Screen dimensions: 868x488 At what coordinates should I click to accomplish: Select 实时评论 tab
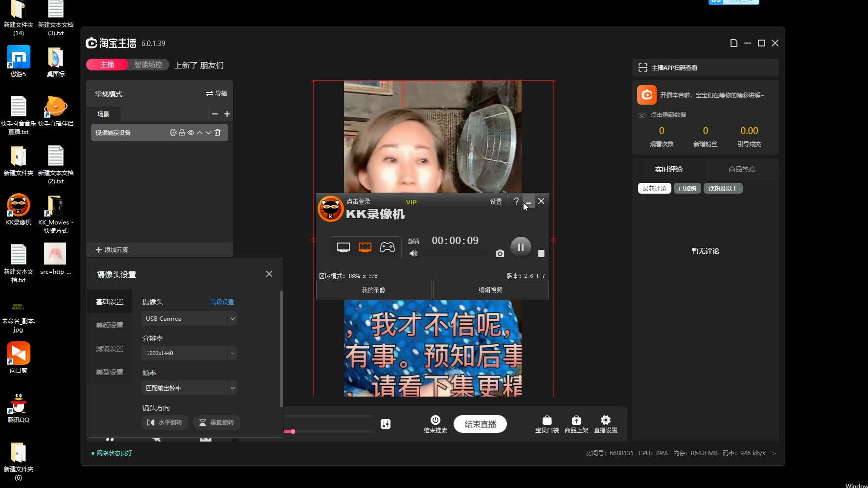click(669, 169)
